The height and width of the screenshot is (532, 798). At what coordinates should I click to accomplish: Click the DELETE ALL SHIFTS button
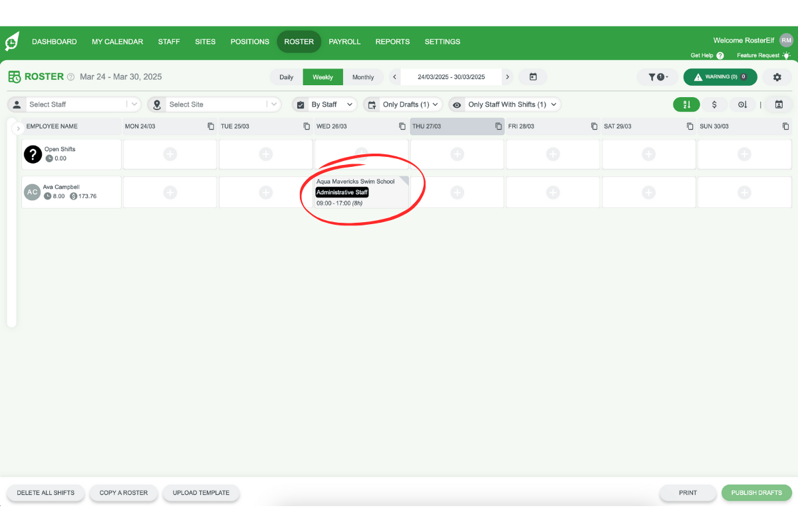coord(45,493)
